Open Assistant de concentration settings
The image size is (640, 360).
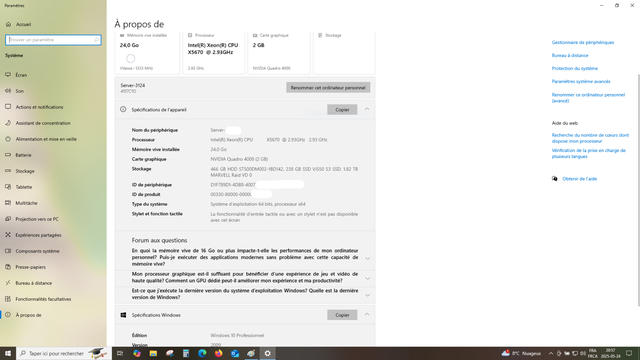pos(43,123)
